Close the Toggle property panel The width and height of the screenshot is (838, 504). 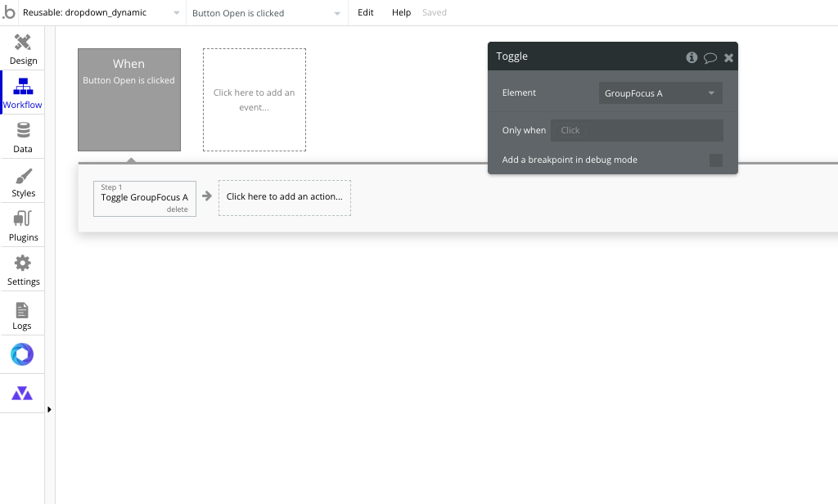point(728,58)
